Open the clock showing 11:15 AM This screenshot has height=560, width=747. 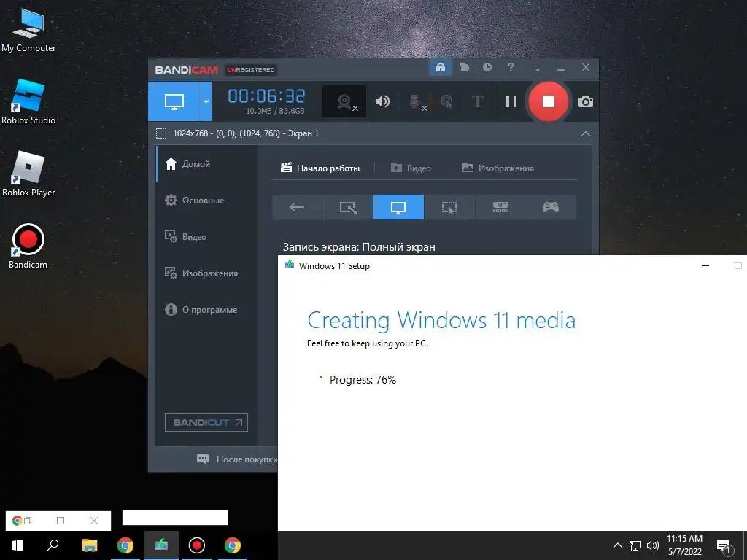point(684,545)
